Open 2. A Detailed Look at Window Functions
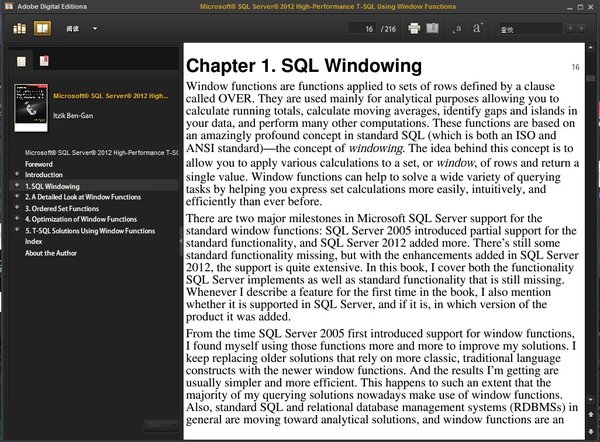This screenshot has width=600, height=442. 83,197
